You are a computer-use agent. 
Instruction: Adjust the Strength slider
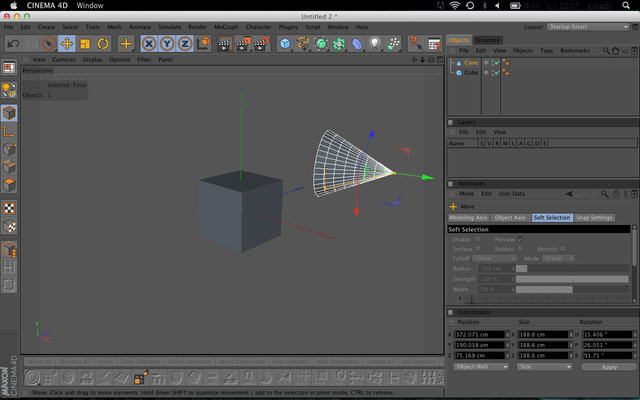coord(572,279)
